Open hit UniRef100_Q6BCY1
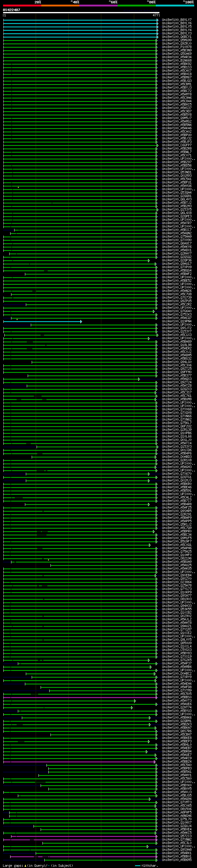 [x=176, y=37]
